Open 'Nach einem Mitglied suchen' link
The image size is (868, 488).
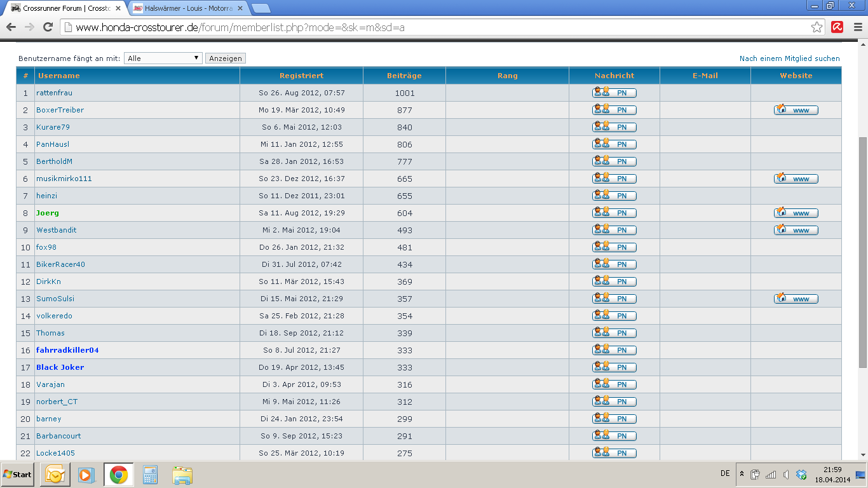(789, 58)
